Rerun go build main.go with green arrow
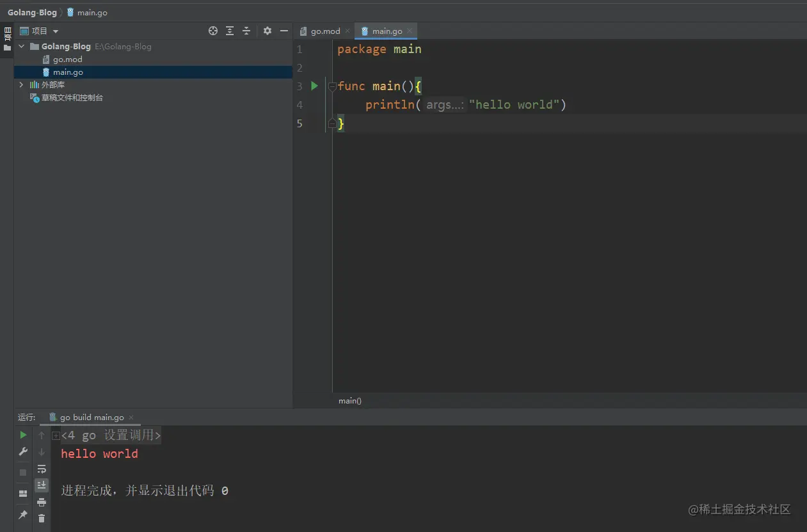This screenshot has width=807, height=532. tap(23, 435)
